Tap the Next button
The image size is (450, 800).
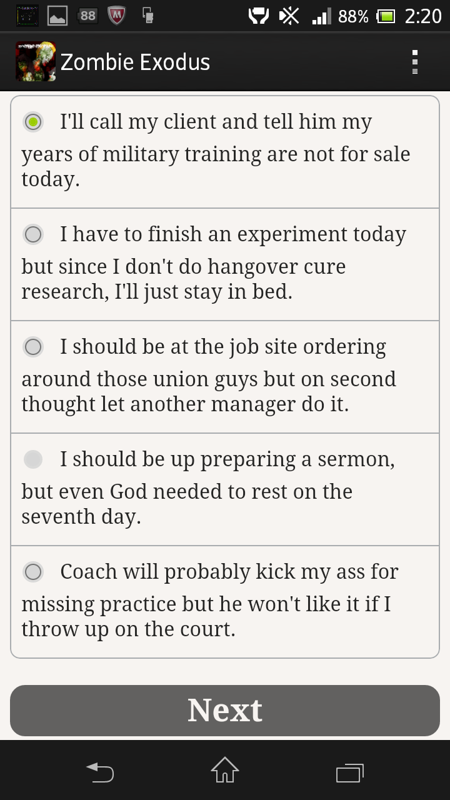[225, 710]
